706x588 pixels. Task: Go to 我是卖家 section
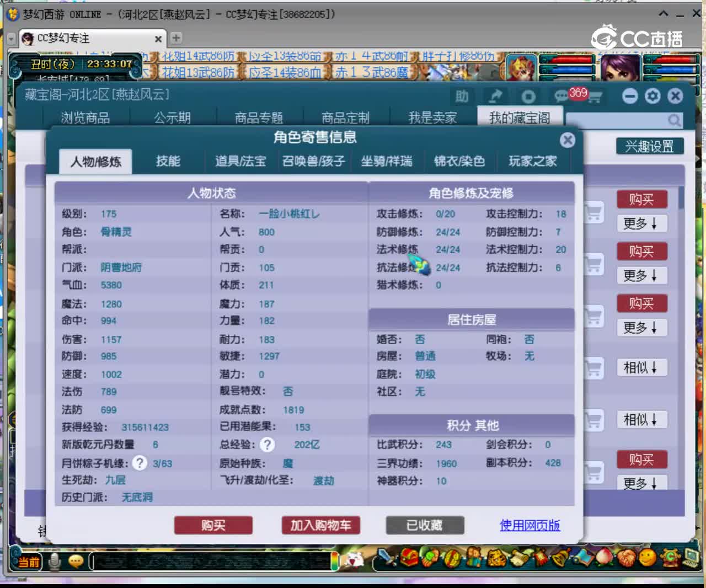[x=433, y=117]
